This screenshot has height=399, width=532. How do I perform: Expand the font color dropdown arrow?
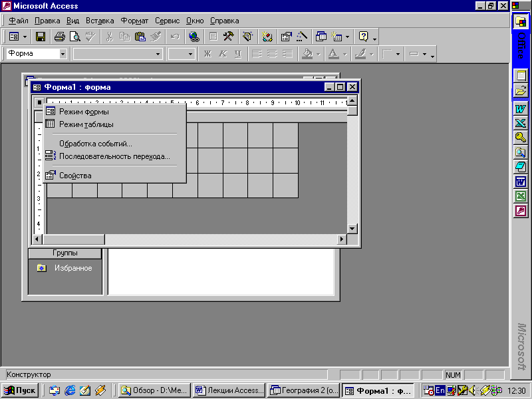click(344, 54)
